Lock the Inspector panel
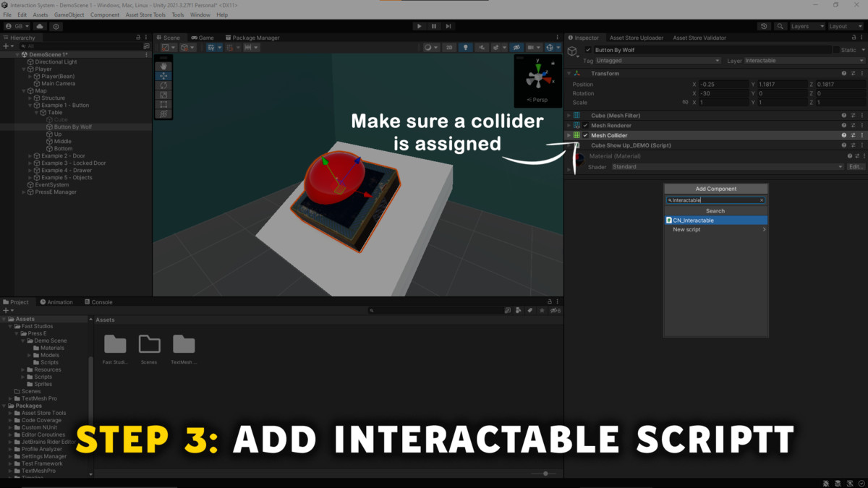The height and width of the screenshot is (488, 868). [x=852, y=38]
